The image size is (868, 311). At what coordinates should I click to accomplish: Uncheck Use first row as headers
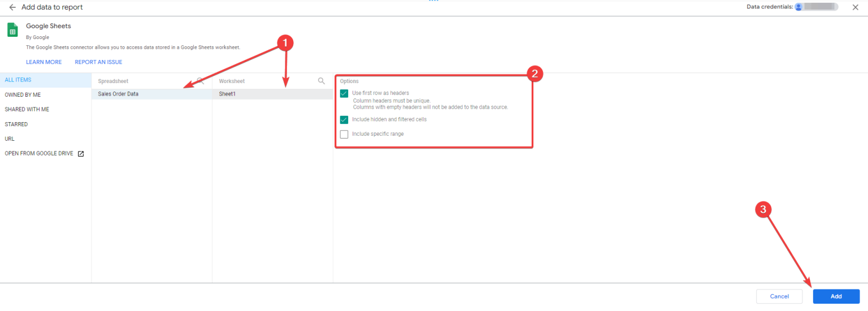pyautogui.click(x=344, y=93)
